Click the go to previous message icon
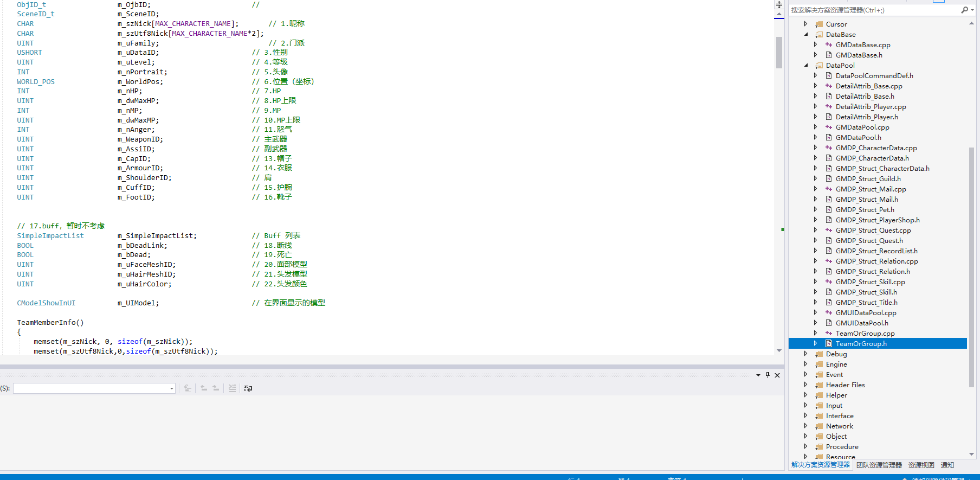The image size is (980, 480). [x=204, y=388]
